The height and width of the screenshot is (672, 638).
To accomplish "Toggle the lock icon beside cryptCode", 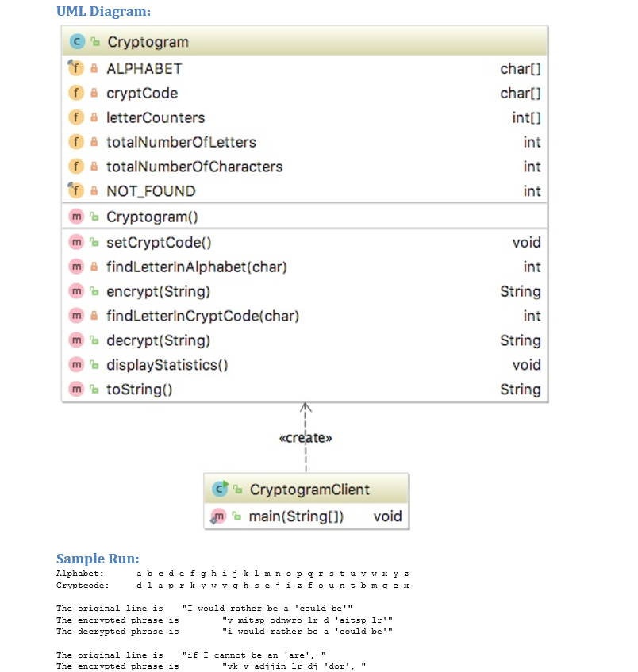I will point(92,93).
